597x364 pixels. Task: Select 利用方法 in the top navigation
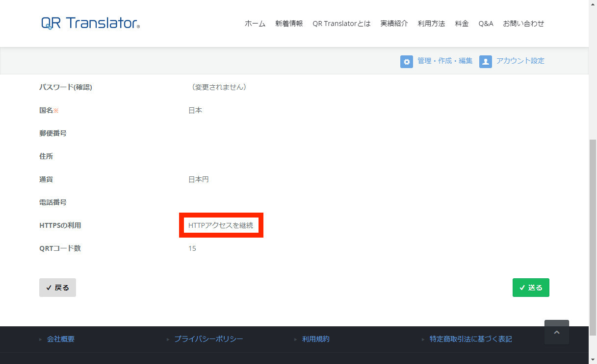431,24
